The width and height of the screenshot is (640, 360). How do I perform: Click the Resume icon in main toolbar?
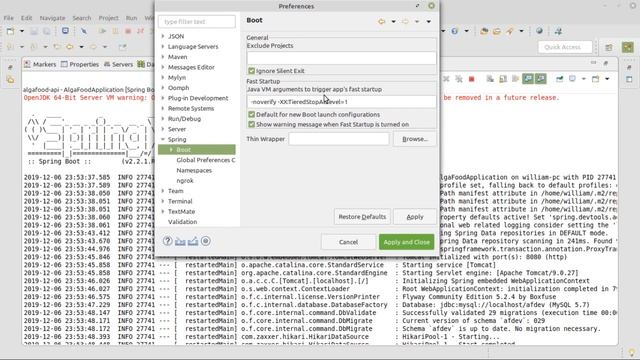click(x=102, y=31)
